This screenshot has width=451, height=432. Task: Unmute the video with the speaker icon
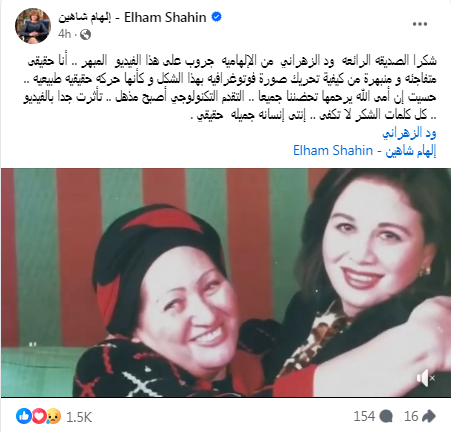(x=426, y=378)
